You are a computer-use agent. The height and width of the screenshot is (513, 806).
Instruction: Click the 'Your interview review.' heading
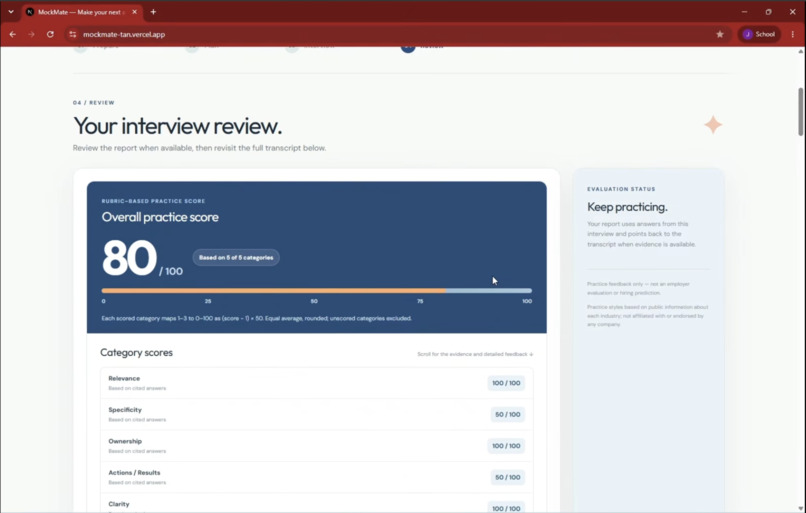(177, 126)
